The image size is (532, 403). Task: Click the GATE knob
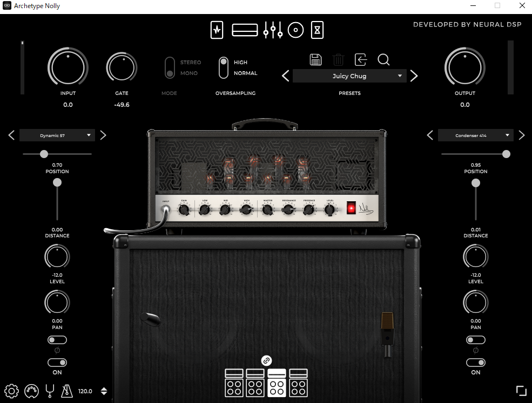click(122, 67)
